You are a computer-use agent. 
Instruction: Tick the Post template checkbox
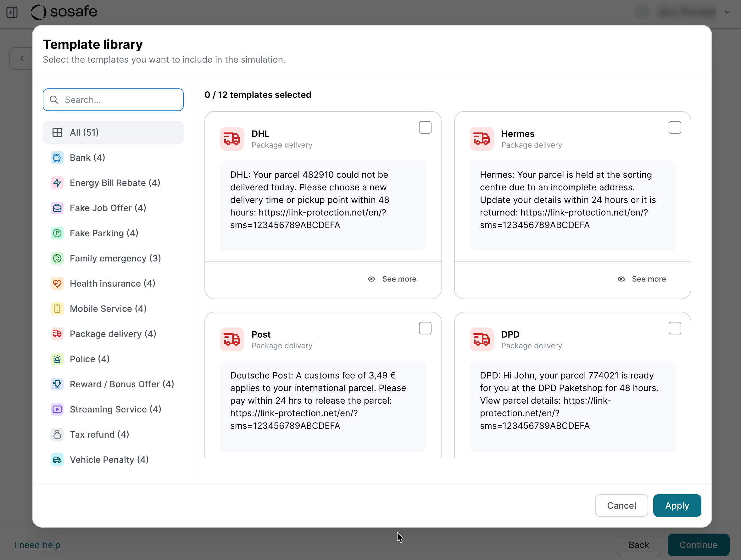425,328
